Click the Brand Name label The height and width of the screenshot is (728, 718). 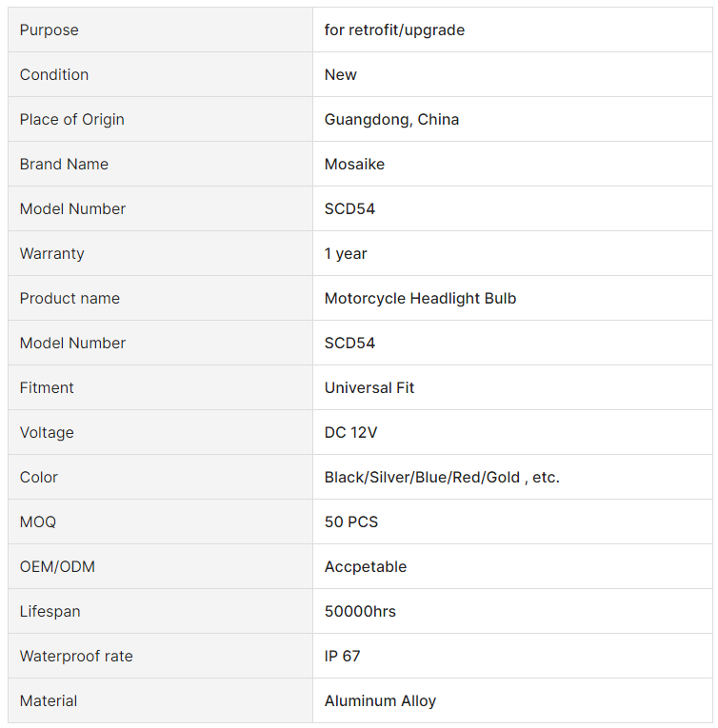tap(64, 164)
